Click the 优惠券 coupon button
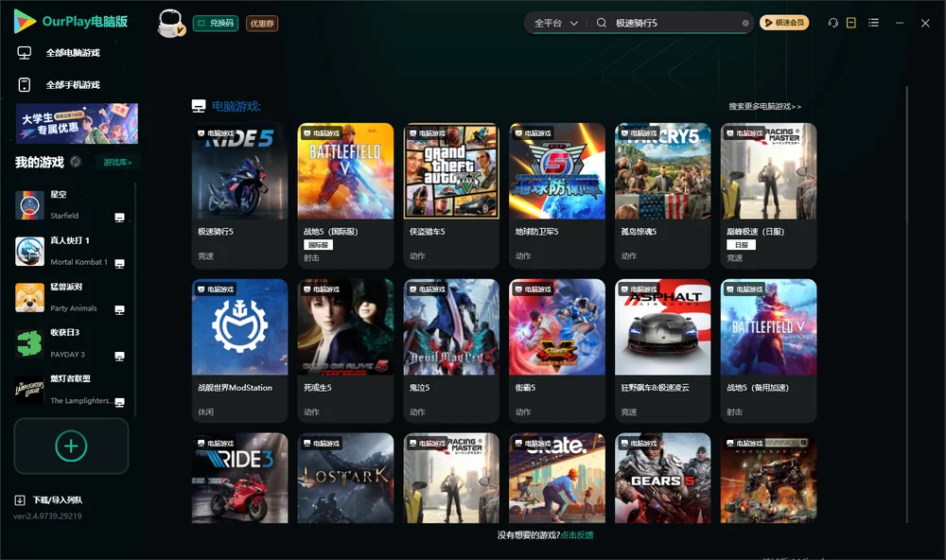The width and height of the screenshot is (946, 560). click(262, 23)
